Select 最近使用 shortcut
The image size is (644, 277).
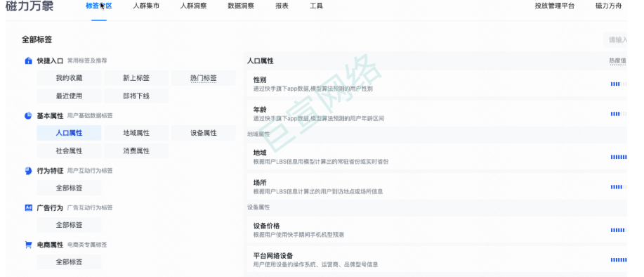(x=69, y=96)
